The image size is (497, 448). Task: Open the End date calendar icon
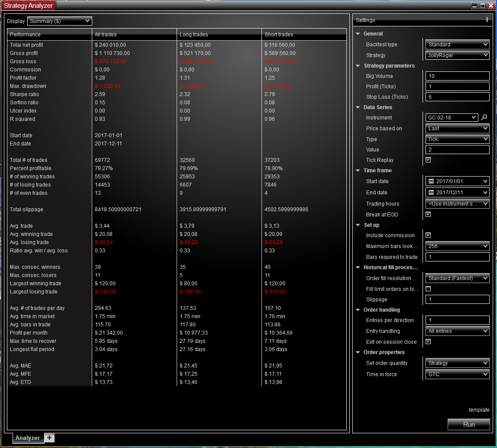pyautogui.click(x=431, y=192)
